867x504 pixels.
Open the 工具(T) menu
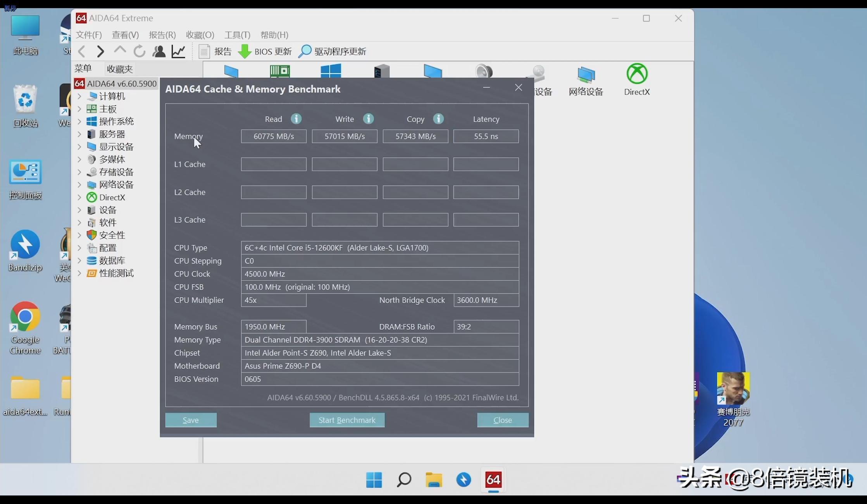237,35
